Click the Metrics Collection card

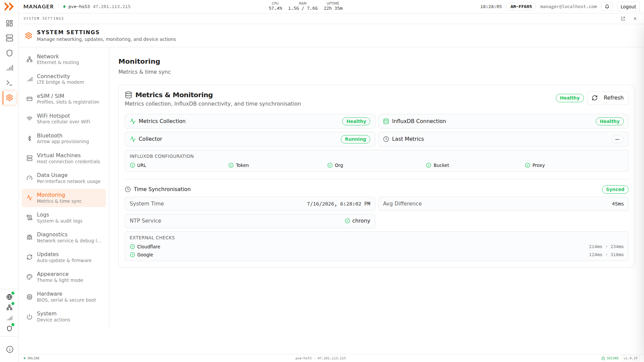pyautogui.click(x=250, y=121)
